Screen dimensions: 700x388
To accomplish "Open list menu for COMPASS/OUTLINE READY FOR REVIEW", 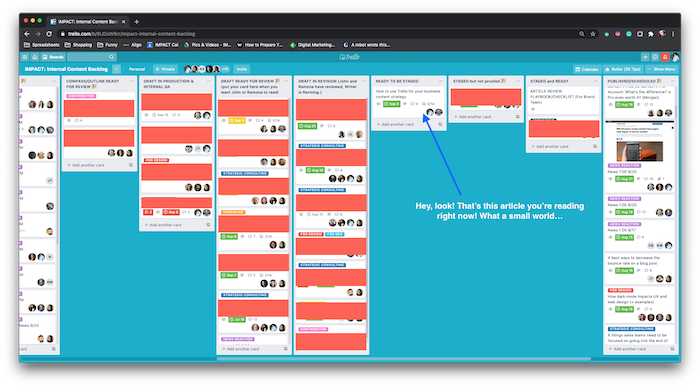I will [x=131, y=81].
